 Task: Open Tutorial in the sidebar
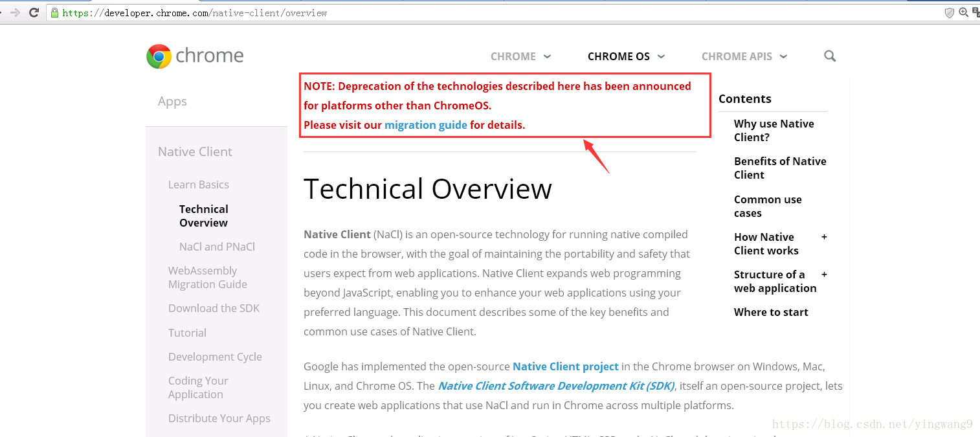[x=187, y=333]
